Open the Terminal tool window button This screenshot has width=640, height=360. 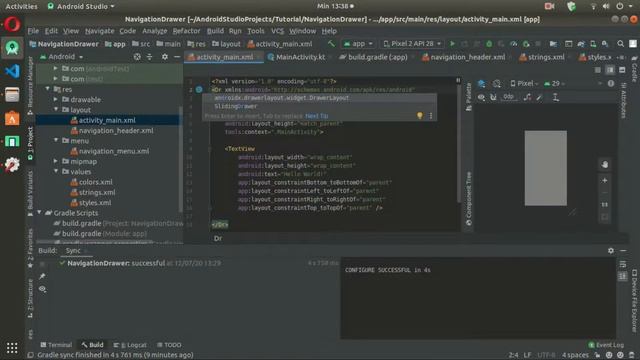point(56,345)
